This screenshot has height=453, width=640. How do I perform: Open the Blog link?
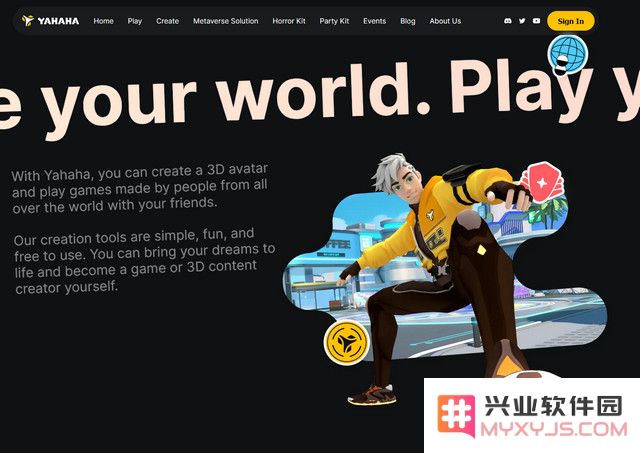(x=408, y=21)
